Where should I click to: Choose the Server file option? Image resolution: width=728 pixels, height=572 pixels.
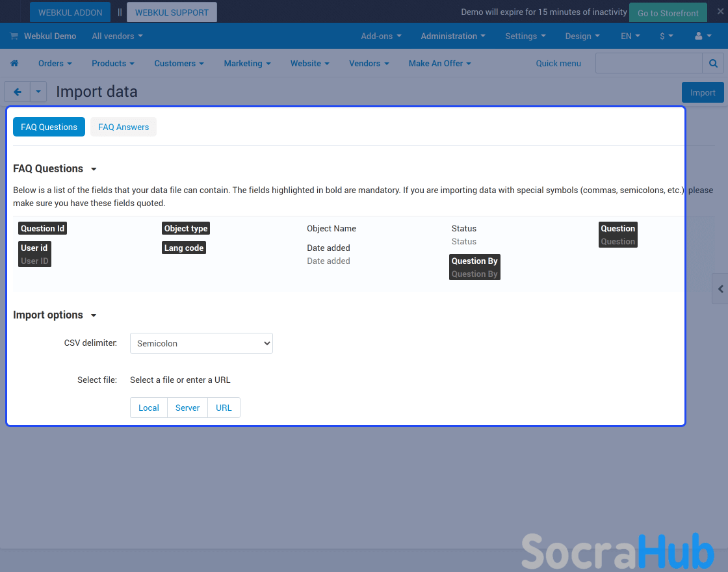pos(187,408)
